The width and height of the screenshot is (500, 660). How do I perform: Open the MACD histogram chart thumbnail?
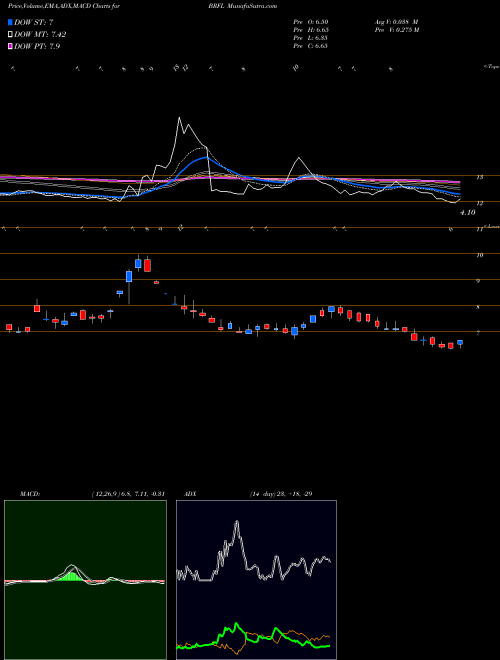(85, 580)
